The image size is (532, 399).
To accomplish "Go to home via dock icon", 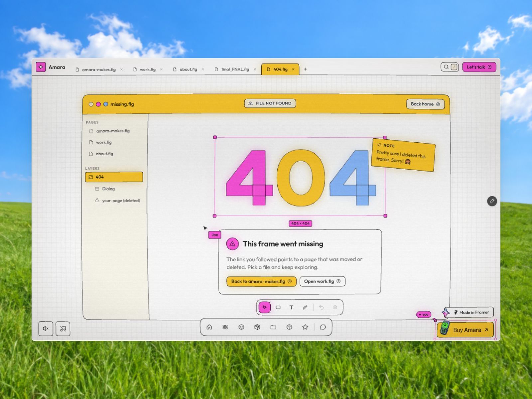I will coord(209,327).
